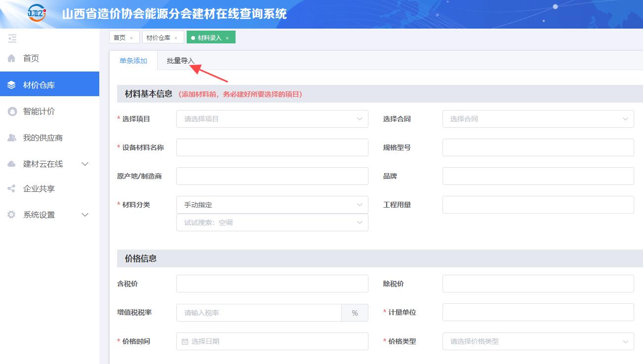Click the 企业共享 share icon
The image size is (643, 364).
(12, 189)
